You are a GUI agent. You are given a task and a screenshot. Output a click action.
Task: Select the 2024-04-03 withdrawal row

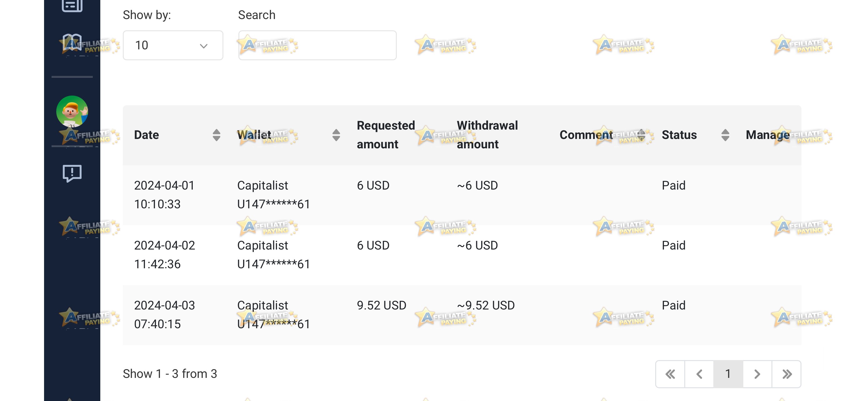tap(462, 315)
